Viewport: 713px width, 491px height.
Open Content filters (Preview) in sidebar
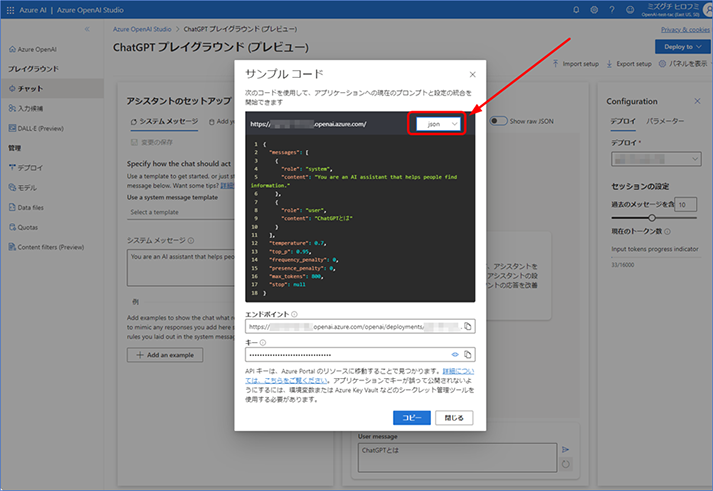46,247
